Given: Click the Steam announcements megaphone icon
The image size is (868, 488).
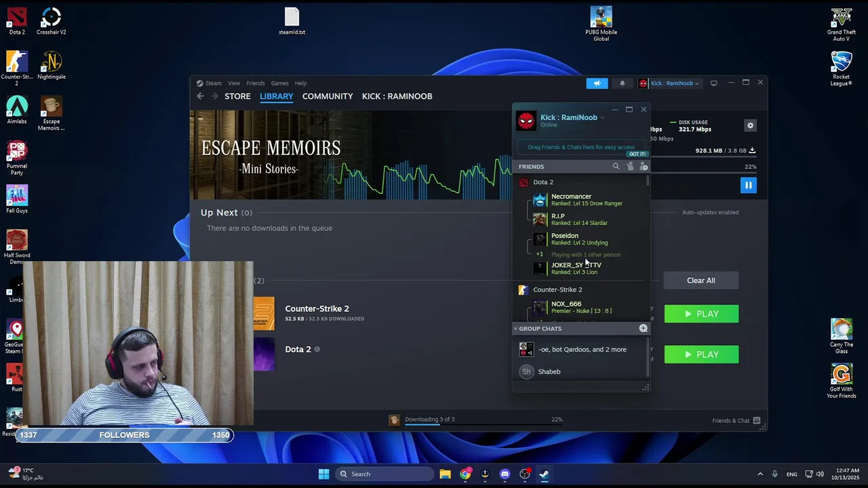Looking at the screenshot, I should pos(597,83).
